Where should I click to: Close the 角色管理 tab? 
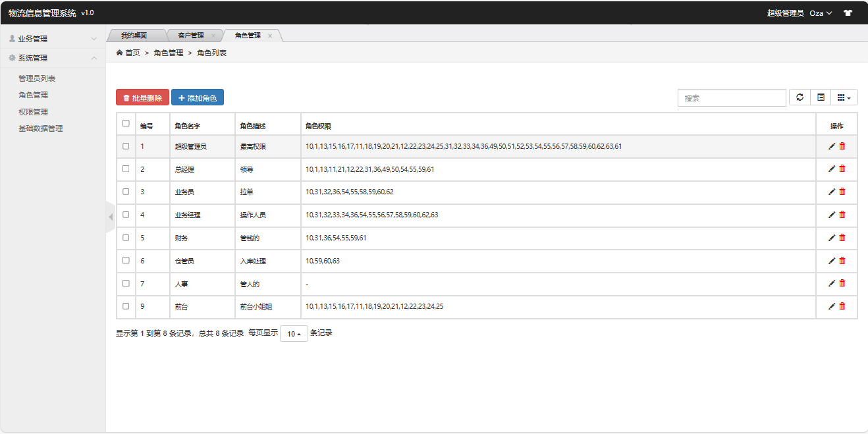point(270,36)
